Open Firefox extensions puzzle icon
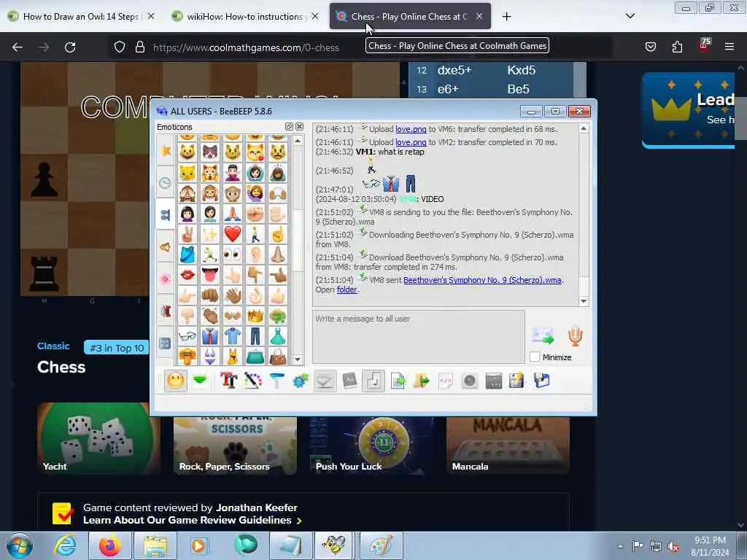747x560 pixels. coord(677,47)
